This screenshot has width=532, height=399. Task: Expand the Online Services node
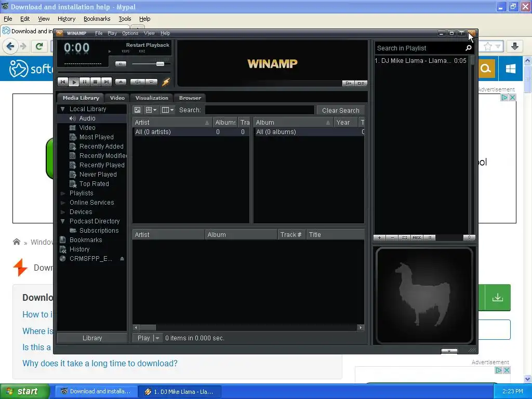[62, 203]
